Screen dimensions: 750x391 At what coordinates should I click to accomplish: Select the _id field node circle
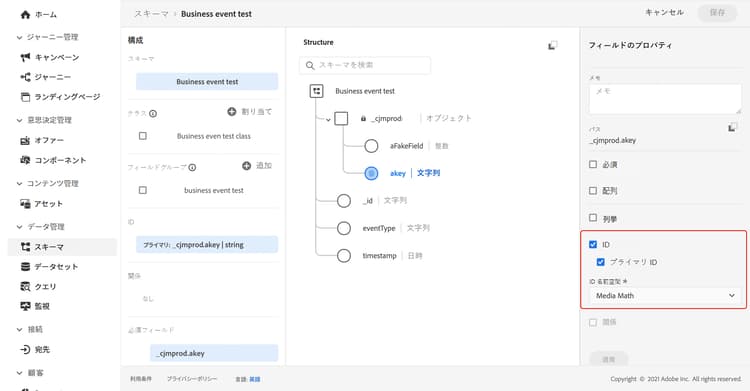344,201
